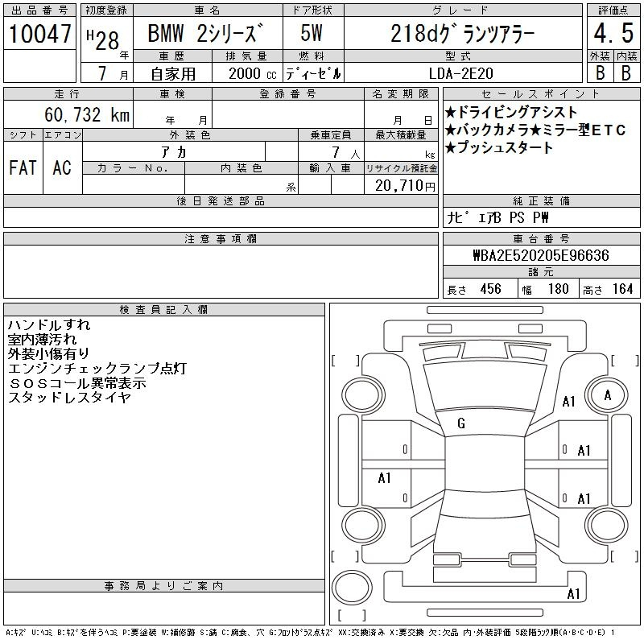Screen dimensions: 644x644
Task: Select the 検査員記入欄 section header
Action: click(x=164, y=310)
